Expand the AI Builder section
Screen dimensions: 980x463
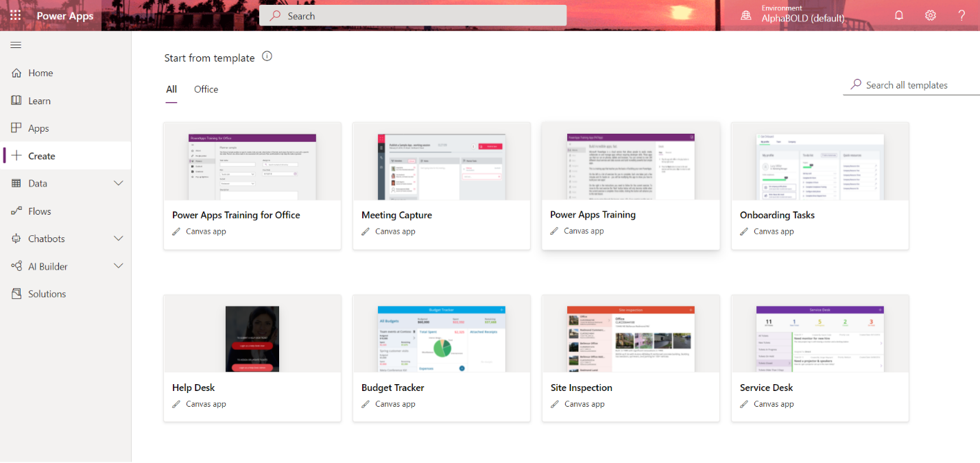118,266
